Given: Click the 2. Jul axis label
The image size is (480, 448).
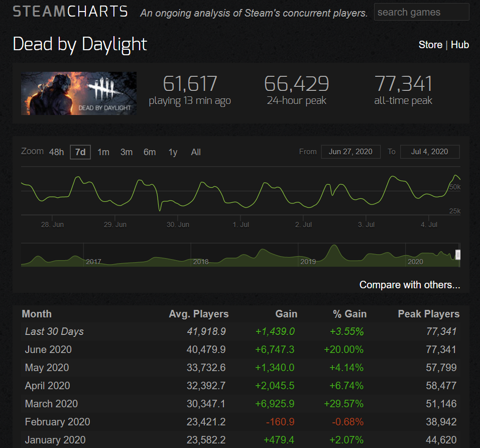Looking at the screenshot, I should pos(303,225).
